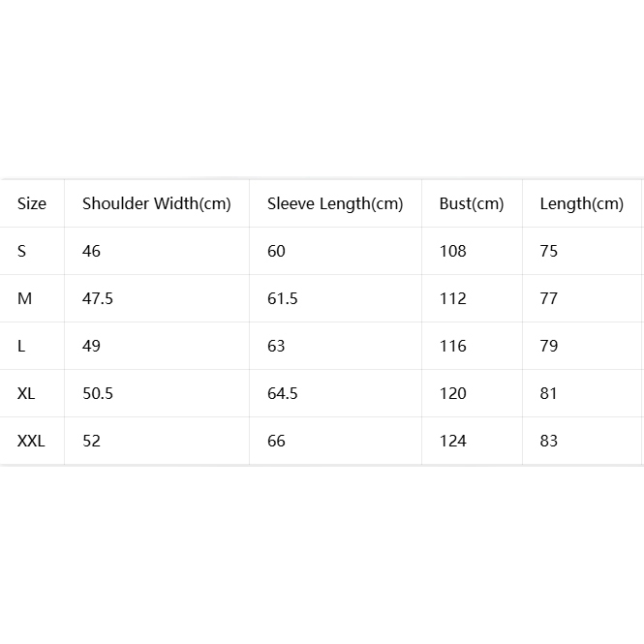
Task: Click shoulder width value 50.5
Action: coord(98,393)
